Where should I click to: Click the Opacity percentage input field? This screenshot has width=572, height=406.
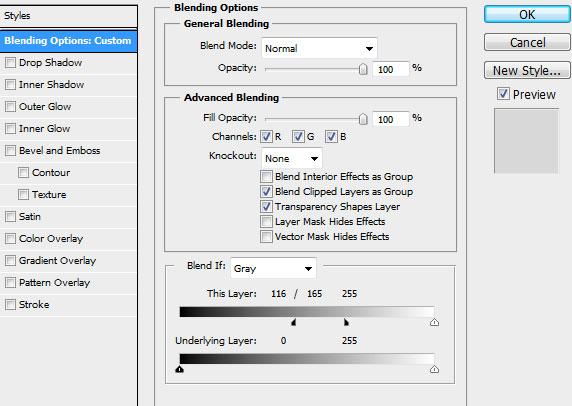(391, 69)
